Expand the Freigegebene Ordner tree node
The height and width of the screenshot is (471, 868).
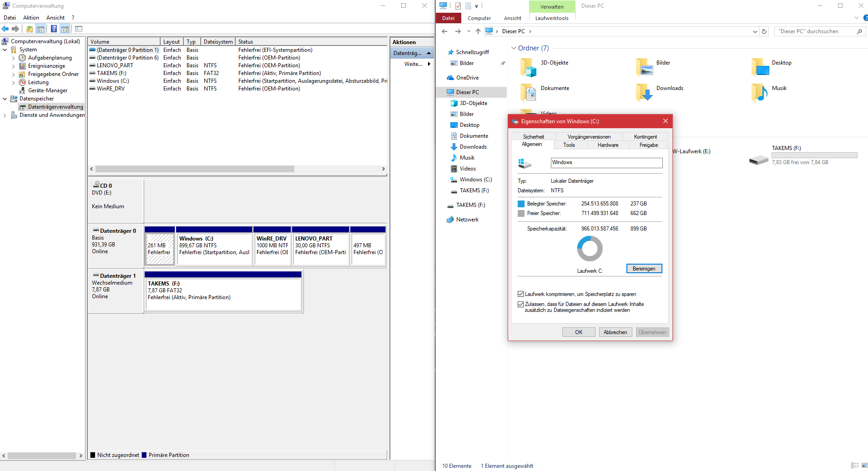pyautogui.click(x=14, y=75)
